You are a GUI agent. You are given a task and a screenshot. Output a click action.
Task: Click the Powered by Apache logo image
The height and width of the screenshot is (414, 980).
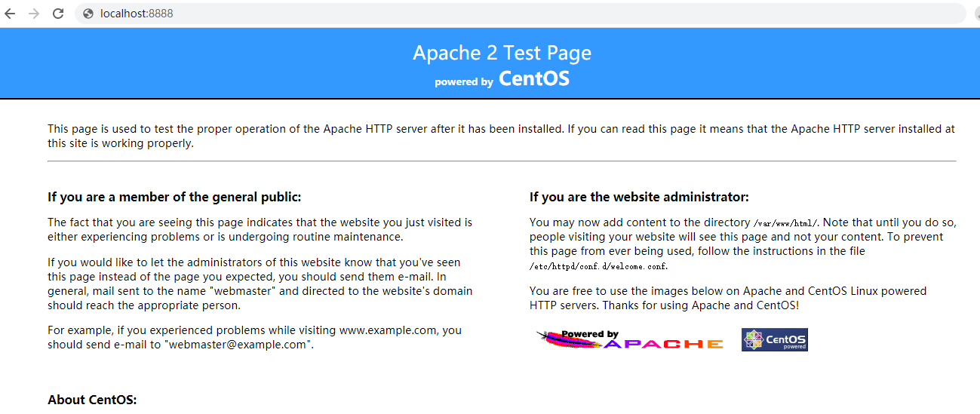coord(630,339)
